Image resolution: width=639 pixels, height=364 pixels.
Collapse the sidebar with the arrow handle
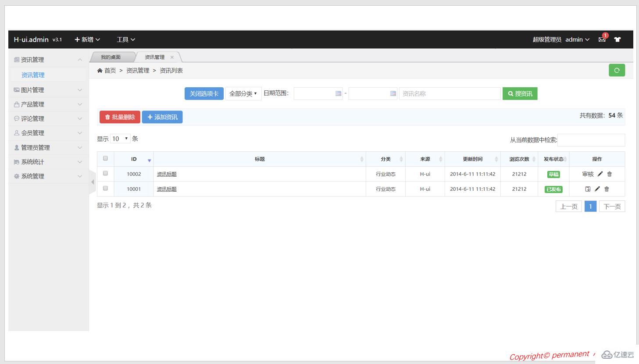[x=92, y=182]
